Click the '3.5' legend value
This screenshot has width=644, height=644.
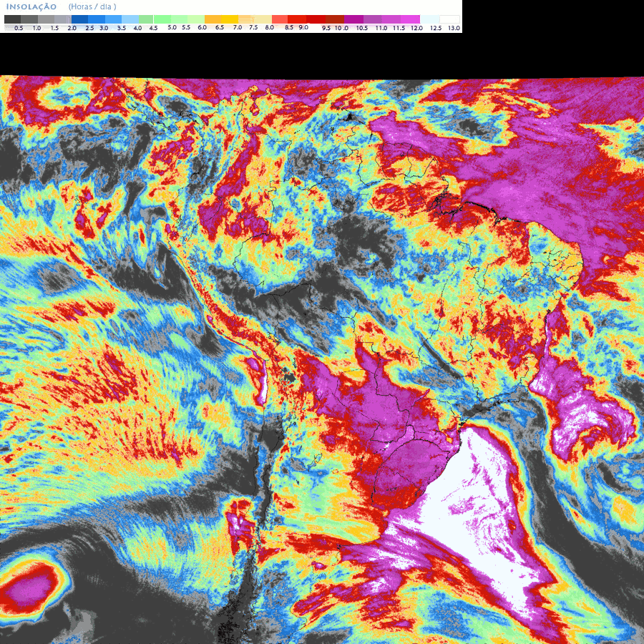tap(122, 28)
